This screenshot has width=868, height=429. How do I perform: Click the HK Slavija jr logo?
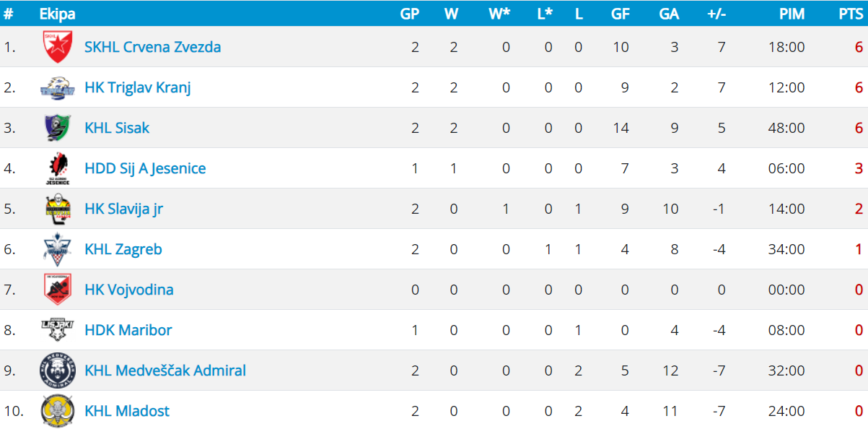click(56, 209)
